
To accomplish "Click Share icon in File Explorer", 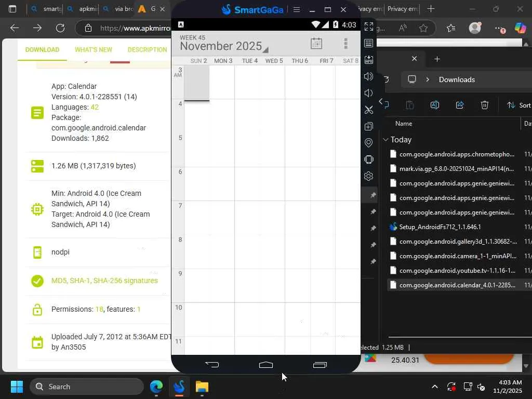I will (x=460, y=105).
